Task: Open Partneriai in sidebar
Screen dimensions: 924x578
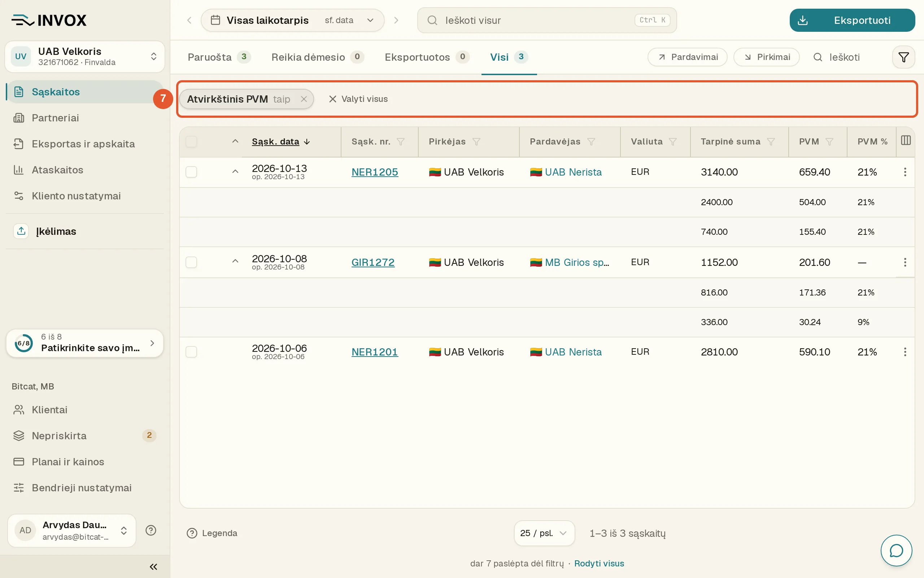Action: coord(85,118)
